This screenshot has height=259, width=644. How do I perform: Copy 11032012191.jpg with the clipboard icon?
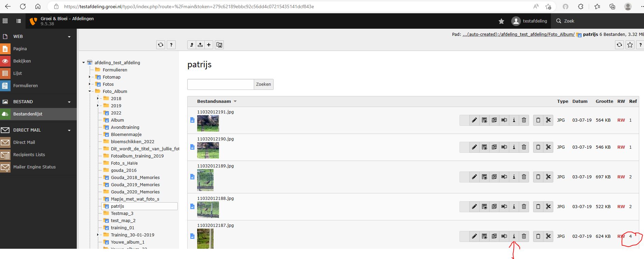(x=538, y=120)
